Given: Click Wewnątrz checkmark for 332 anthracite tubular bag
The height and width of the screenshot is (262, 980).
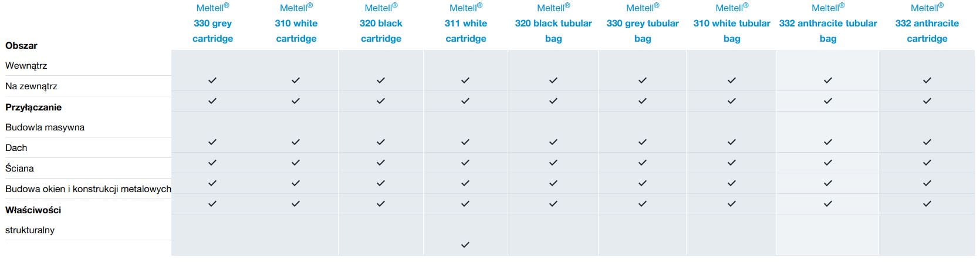Looking at the screenshot, I should tap(828, 80).
